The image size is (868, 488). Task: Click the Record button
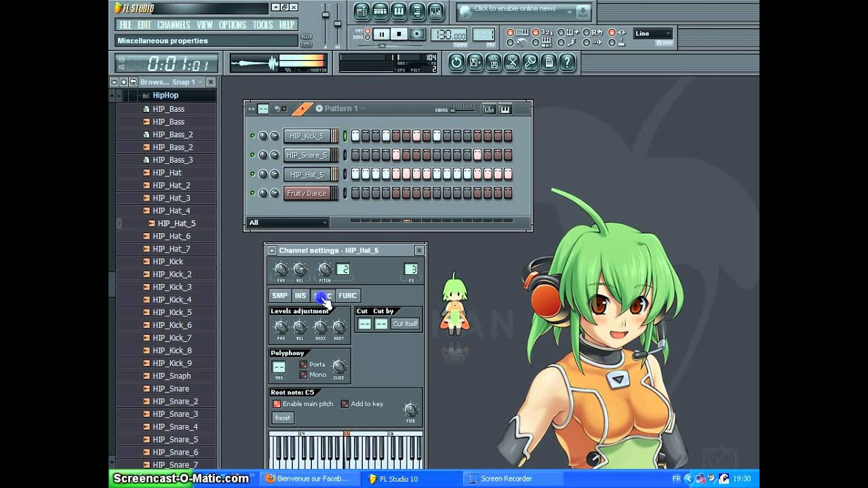[418, 34]
